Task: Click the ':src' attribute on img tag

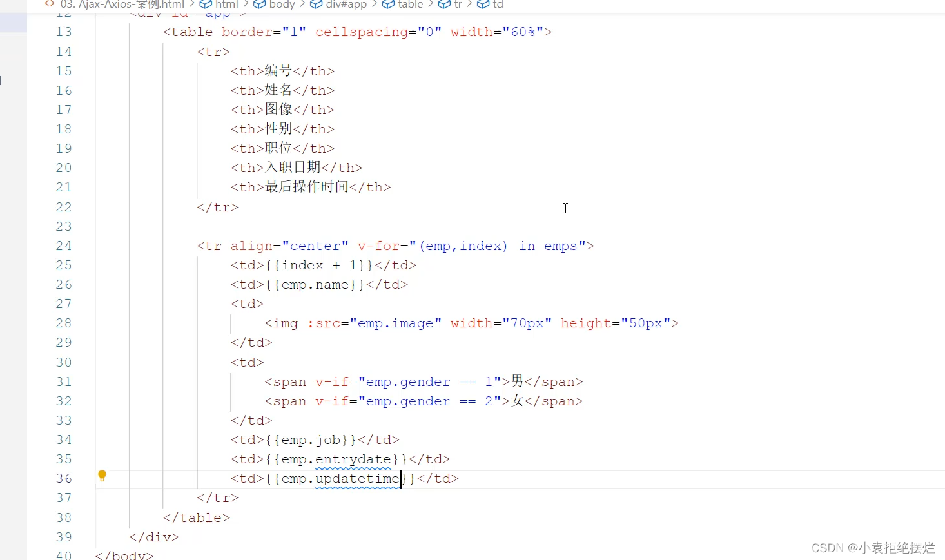Action: (x=324, y=323)
